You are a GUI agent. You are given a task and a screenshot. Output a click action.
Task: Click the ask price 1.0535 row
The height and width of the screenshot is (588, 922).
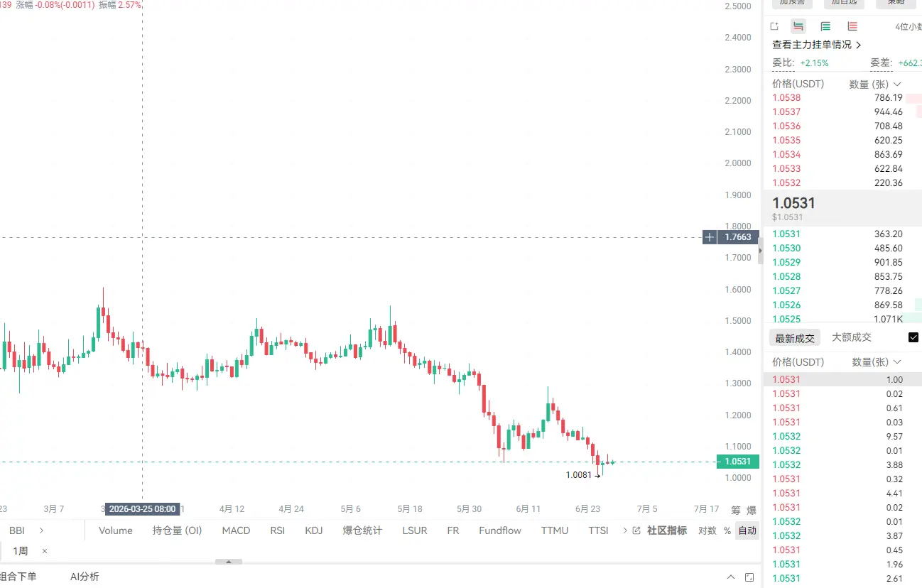click(842, 141)
